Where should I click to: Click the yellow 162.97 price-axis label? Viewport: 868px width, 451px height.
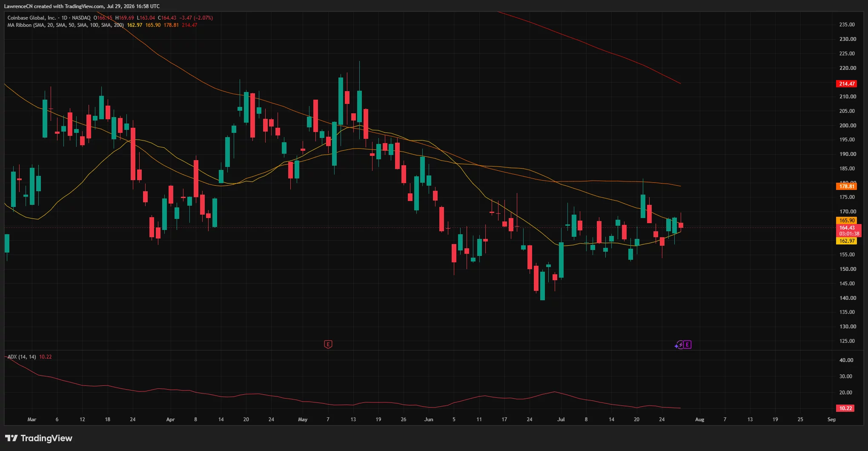click(x=847, y=241)
